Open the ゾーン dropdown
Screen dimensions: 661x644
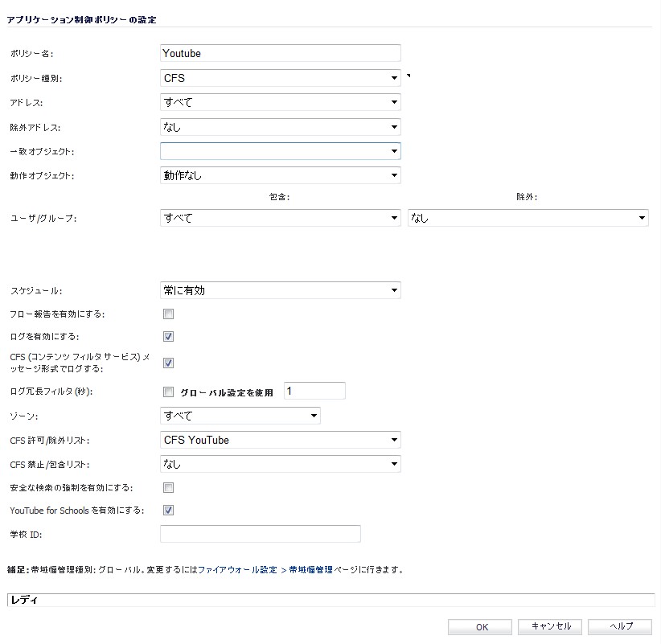point(240,416)
